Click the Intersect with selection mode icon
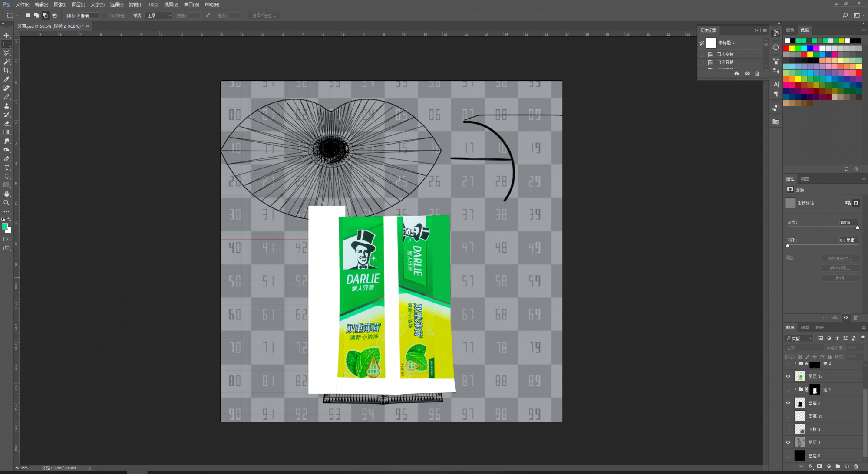Screen dimensions: 868x474 pos(54,15)
